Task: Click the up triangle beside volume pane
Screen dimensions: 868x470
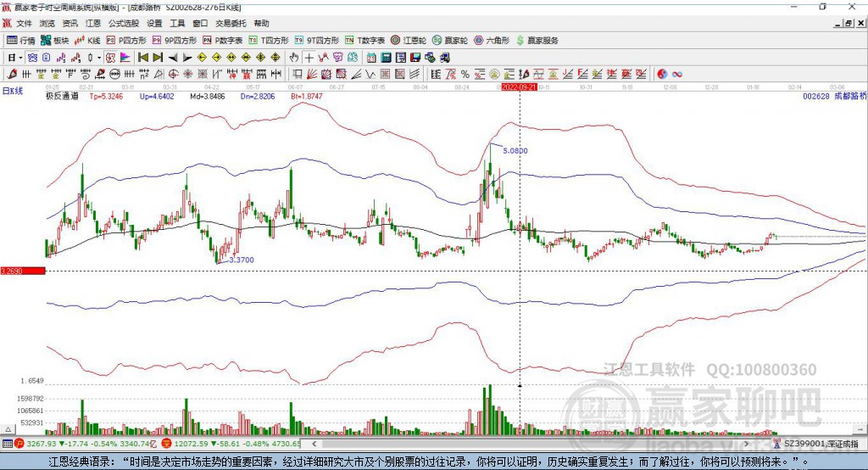Action: pyautogui.click(x=8, y=429)
